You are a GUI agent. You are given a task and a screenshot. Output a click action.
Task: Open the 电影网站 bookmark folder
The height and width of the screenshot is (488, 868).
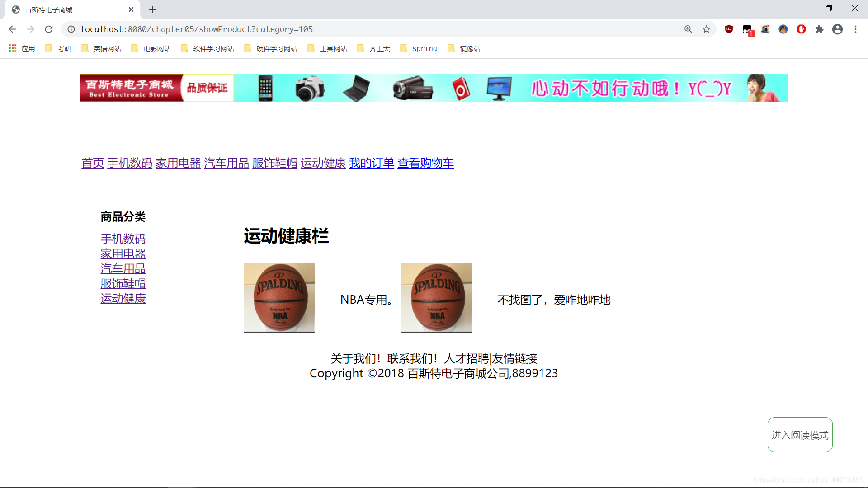[x=151, y=48]
